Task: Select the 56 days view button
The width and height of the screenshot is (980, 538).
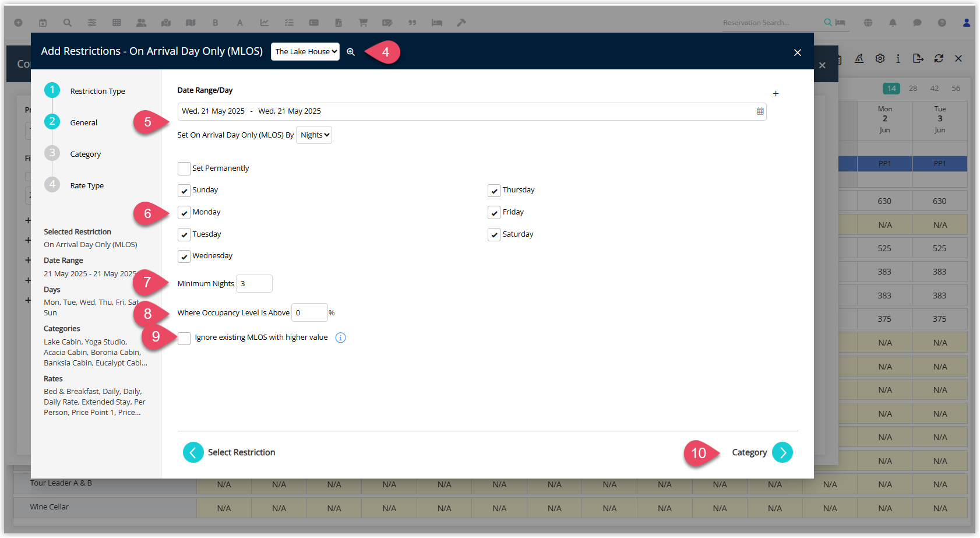Action: [x=956, y=89]
